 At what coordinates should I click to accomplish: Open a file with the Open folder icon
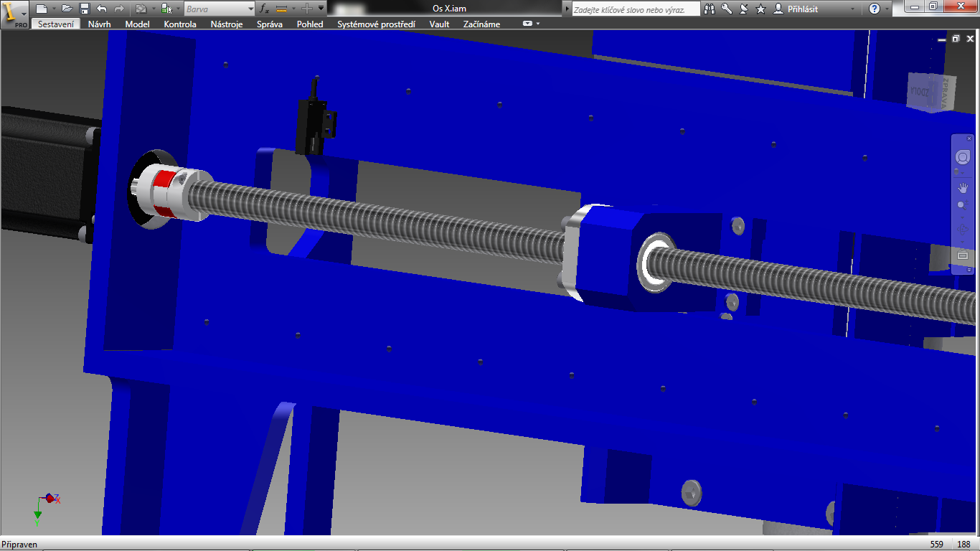tap(67, 9)
